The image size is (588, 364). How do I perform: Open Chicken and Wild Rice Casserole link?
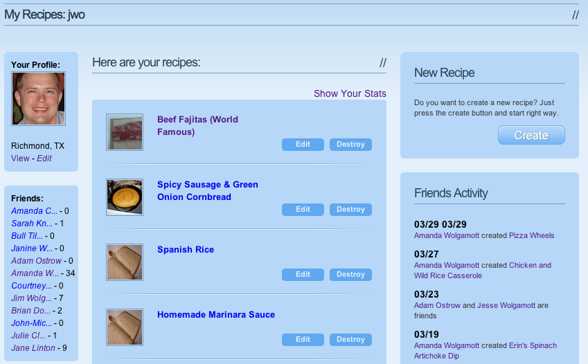pyautogui.click(x=483, y=271)
